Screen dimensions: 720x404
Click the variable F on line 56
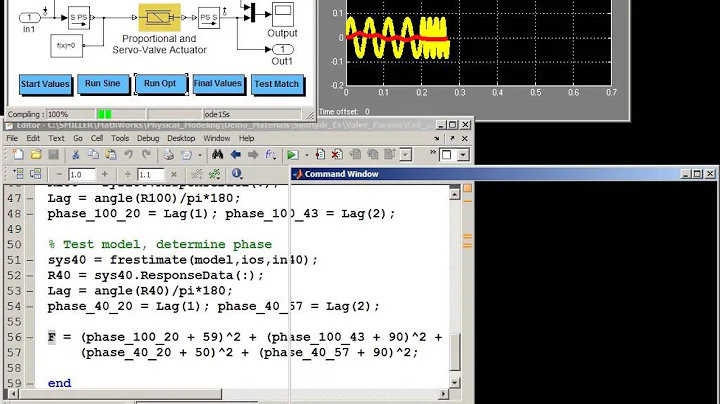(51, 337)
